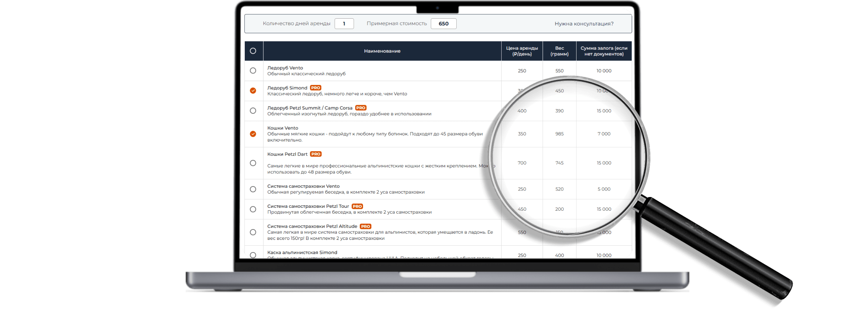868x309 pixels.
Task: Click price 400 in Petzl Summit row
Action: pyautogui.click(x=522, y=111)
